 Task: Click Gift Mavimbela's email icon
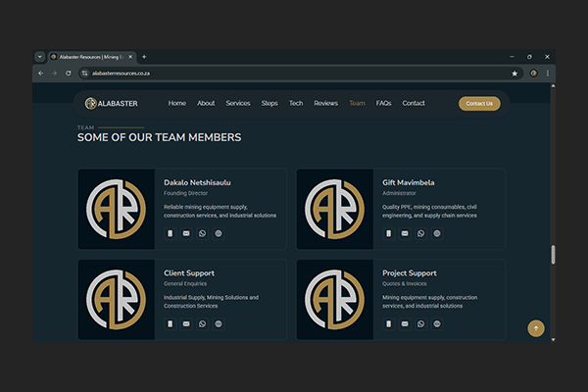tap(405, 233)
